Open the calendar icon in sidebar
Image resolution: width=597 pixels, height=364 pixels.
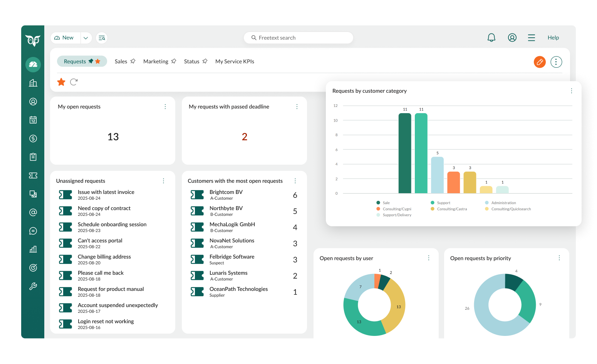point(33,120)
